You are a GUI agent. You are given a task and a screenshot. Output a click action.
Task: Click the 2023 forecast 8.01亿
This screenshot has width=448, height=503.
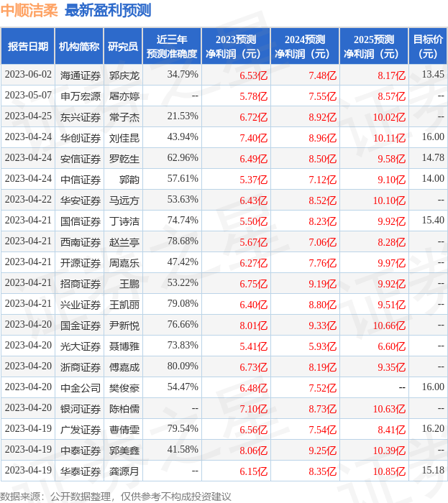pos(254,326)
